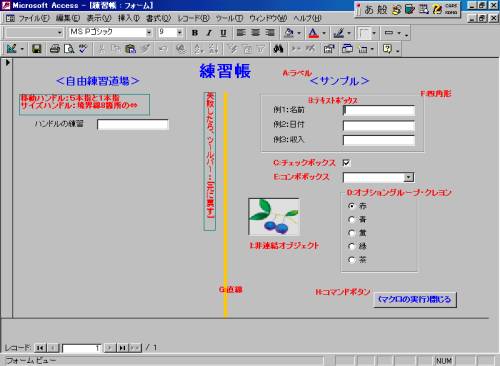Viewport: 500px width, 366px height.
Task: Run the spelling check icon
Action: (x=83, y=49)
